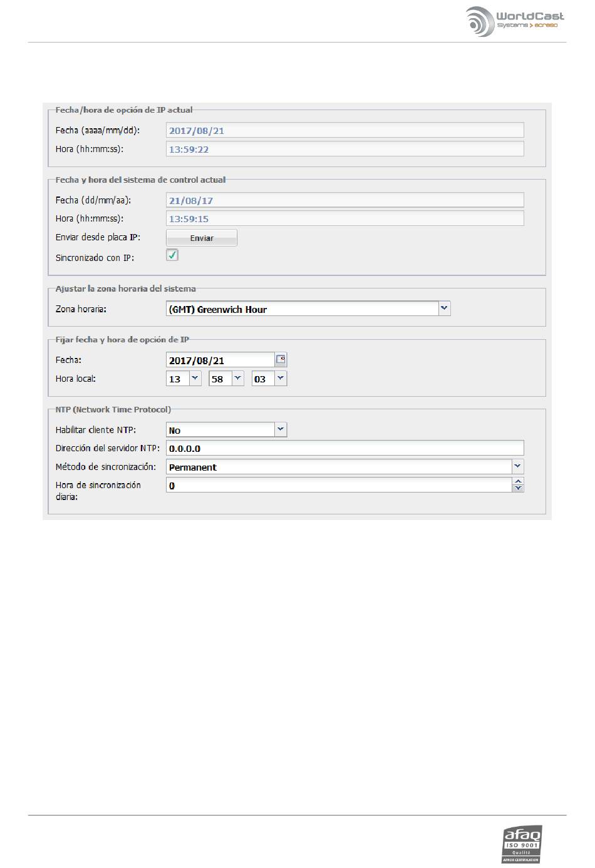Click the Enviar button

[202, 238]
